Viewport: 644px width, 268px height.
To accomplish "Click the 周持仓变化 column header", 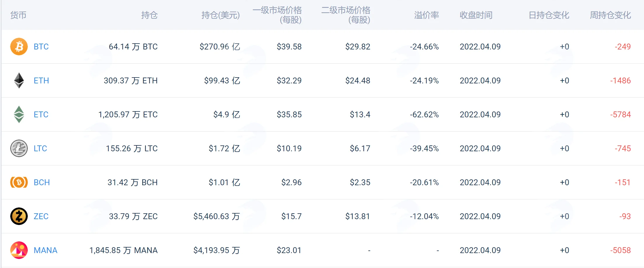I will point(610,15).
